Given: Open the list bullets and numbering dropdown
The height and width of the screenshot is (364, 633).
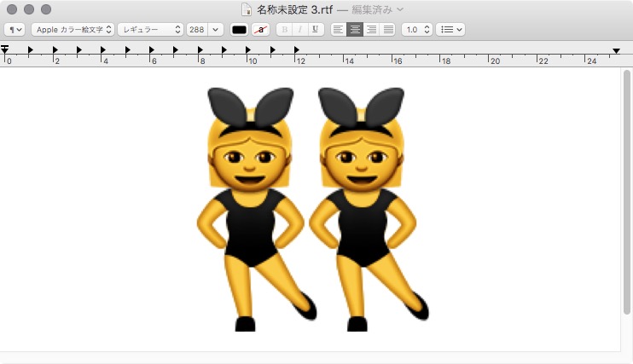Looking at the screenshot, I should (x=450, y=30).
